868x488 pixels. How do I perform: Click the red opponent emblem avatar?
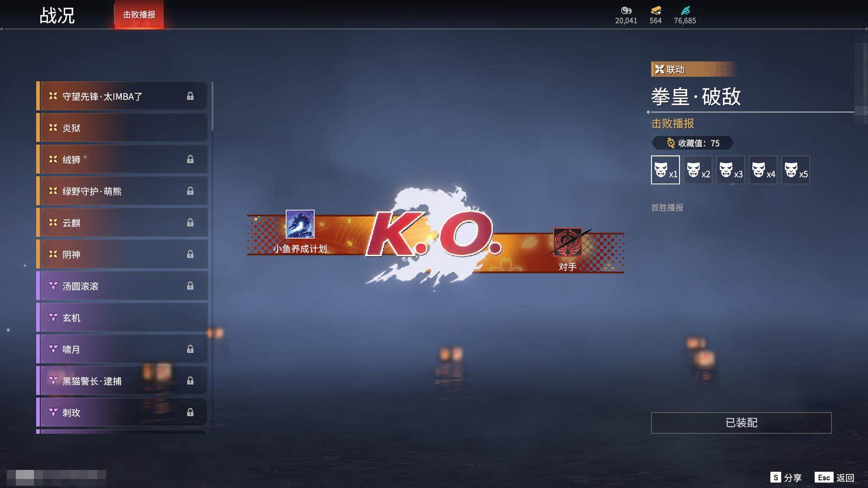pos(567,242)
